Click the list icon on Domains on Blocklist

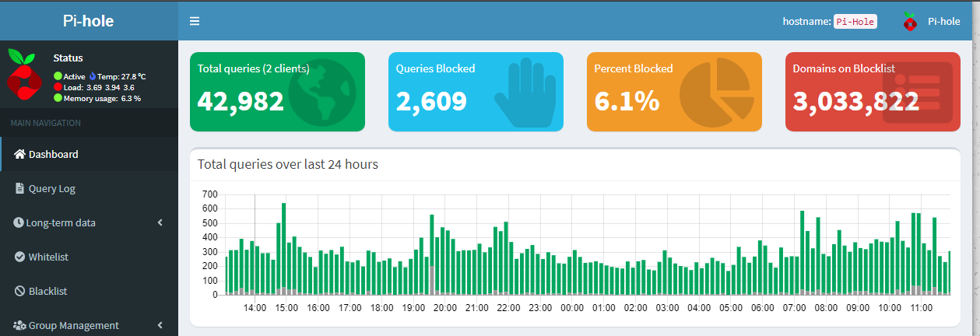(919, 93)
